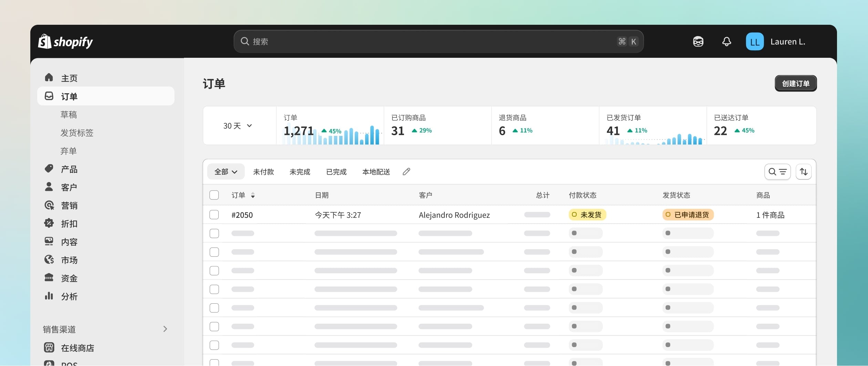Image resolution: width=868 pixels, height=366 pixels.
Task: Click the image icon beside 内容
Action: click(x=49, y=241)
